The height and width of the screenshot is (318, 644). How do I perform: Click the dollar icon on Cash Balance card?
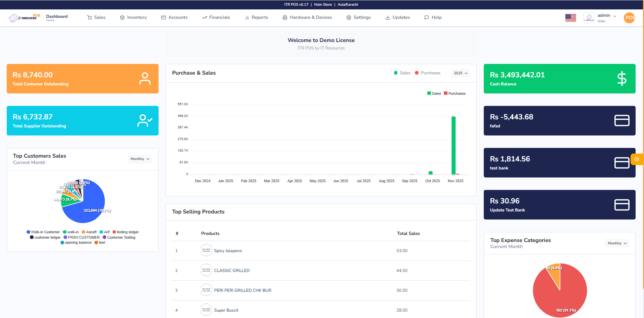(621, 79)
